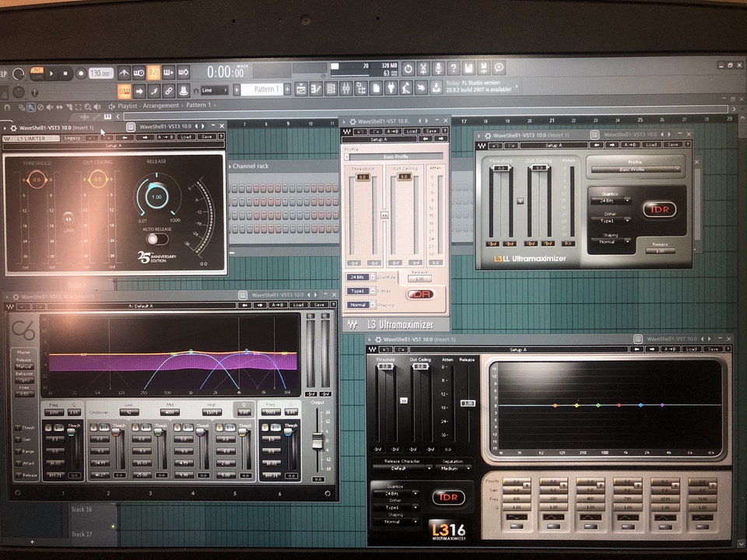Viewport: 747px width, 560px height.
Task: Select the playlist brush (paint) tool
Action: click(31, 107)
